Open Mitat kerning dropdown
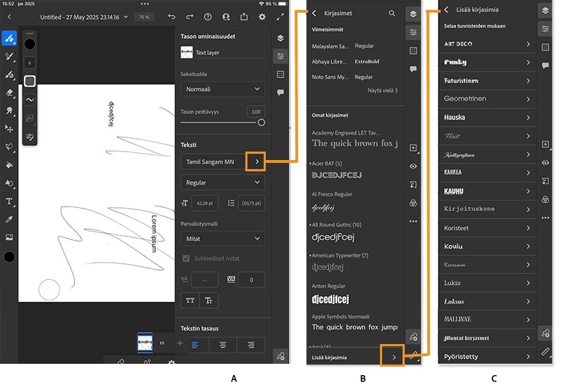 [x=223, y=238]
